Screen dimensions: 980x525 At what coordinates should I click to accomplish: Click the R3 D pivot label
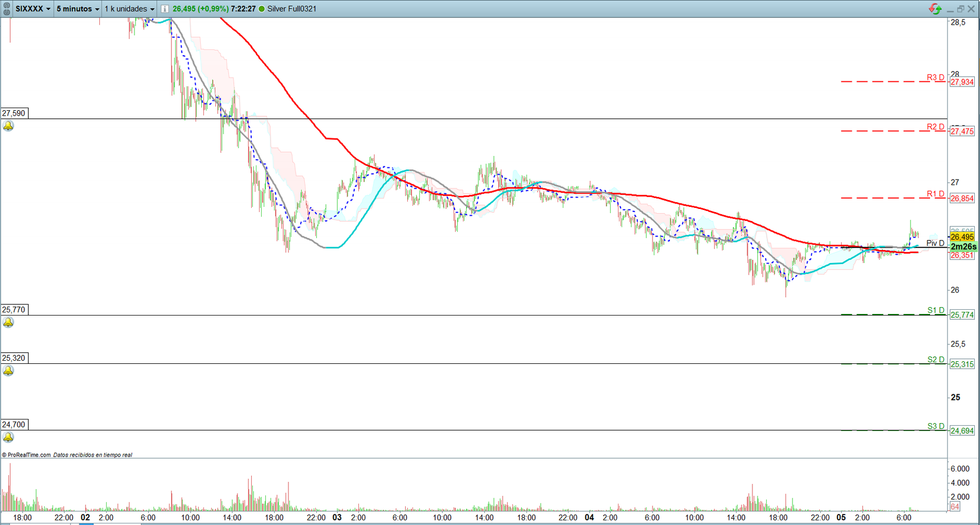(935, 77)
